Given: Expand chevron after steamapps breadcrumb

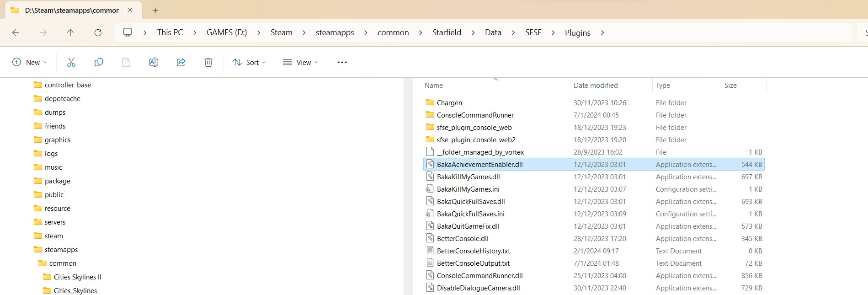Looking at the screenshot, I should pyautogui.click(x=366, y=32).
